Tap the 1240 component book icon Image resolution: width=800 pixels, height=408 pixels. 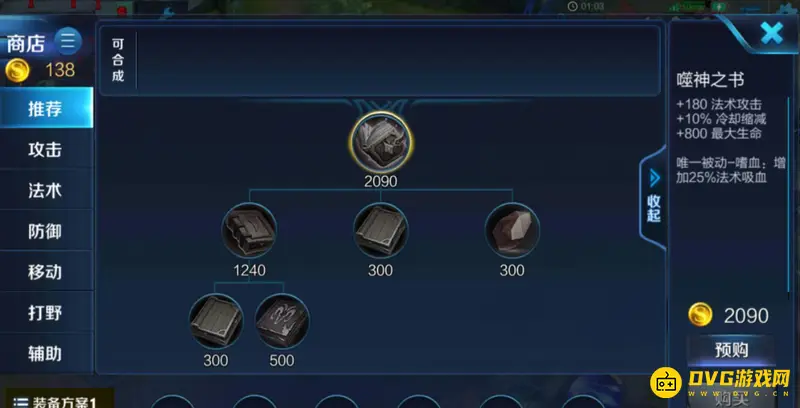(249, 231)
